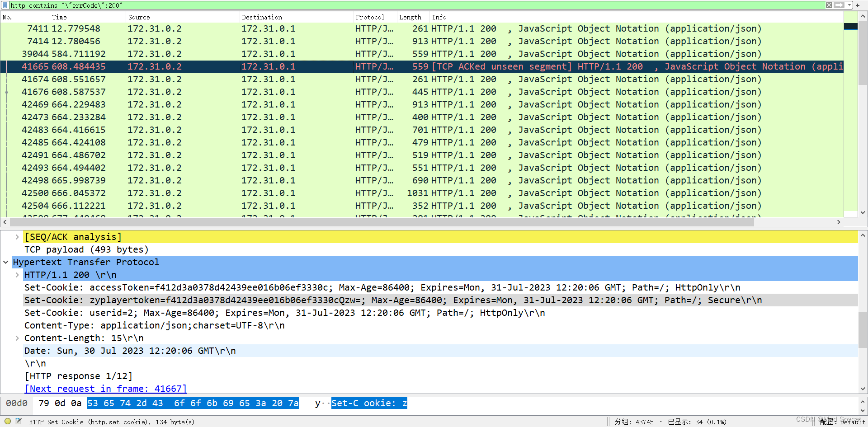Click packet list horizontal scrollbar left arrow
This screenshot has height=427, width=868.
click(x=5, y=222)
